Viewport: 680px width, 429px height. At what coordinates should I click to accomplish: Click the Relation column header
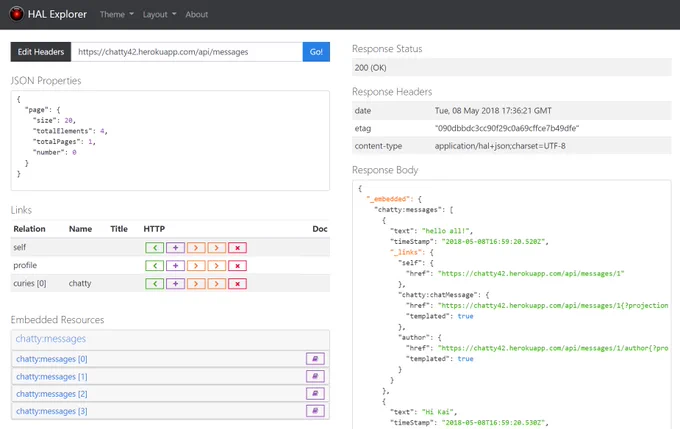[29, 229]
